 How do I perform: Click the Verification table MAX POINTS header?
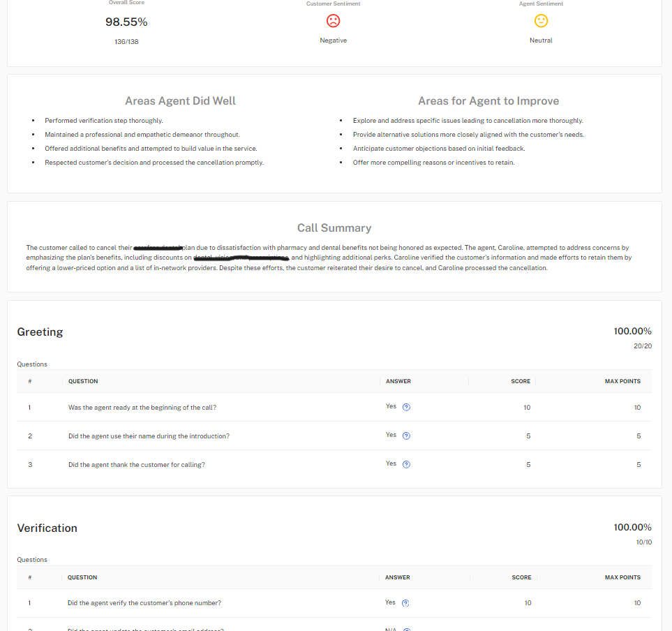pos(622,577)
